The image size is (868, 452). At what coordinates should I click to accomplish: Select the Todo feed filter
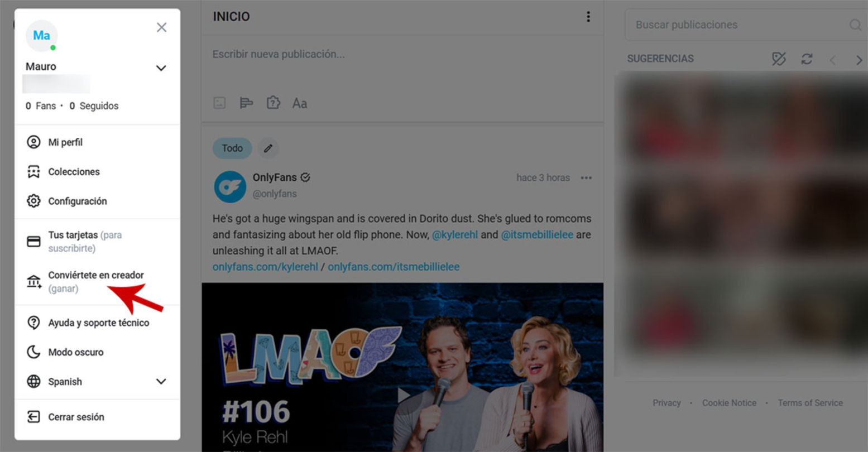point(232,148)
